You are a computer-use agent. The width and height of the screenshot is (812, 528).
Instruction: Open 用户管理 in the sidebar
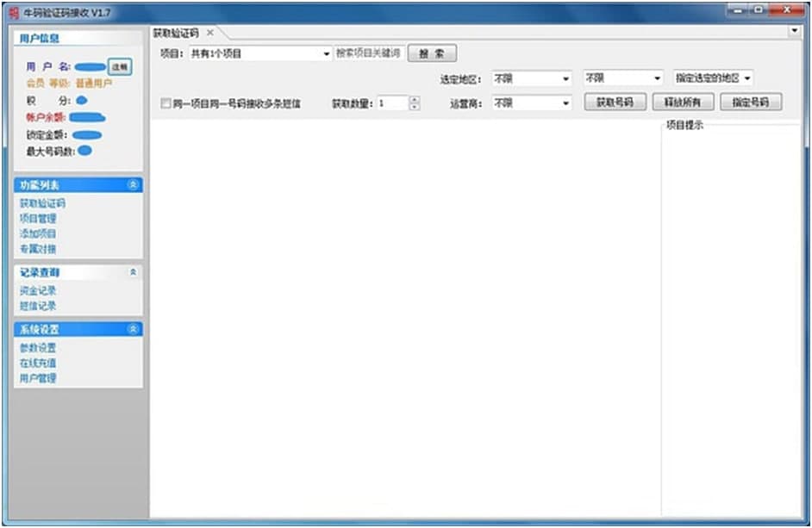click(x=38, y=378)
